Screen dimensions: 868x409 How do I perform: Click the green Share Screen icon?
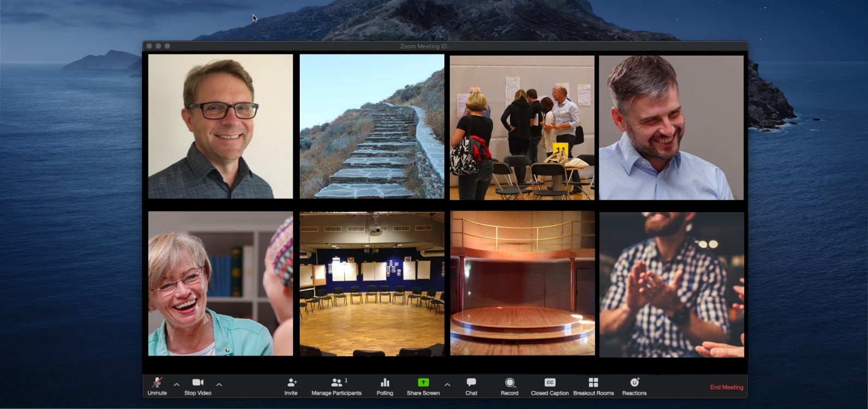point(423,383)
